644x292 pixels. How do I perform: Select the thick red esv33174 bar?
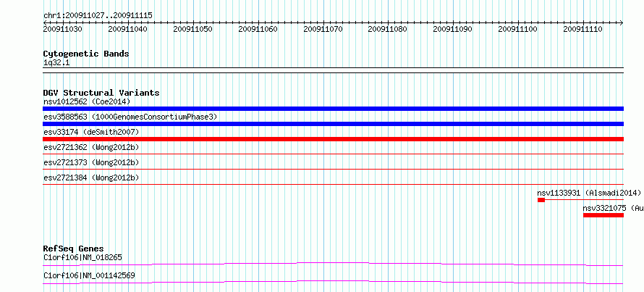[333, 139]
